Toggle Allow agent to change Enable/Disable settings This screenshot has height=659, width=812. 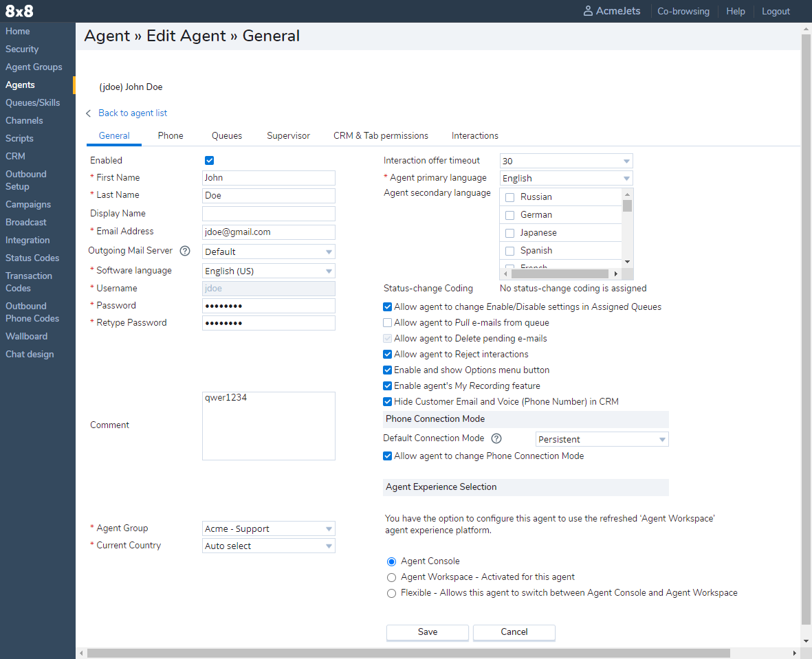click(387, 307)
